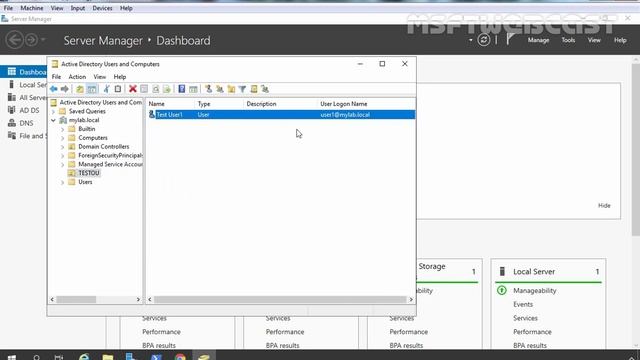Select AD DS in Server Manager sidebar
The width and height of the screenshot is (640, 360).
point(29,110)
